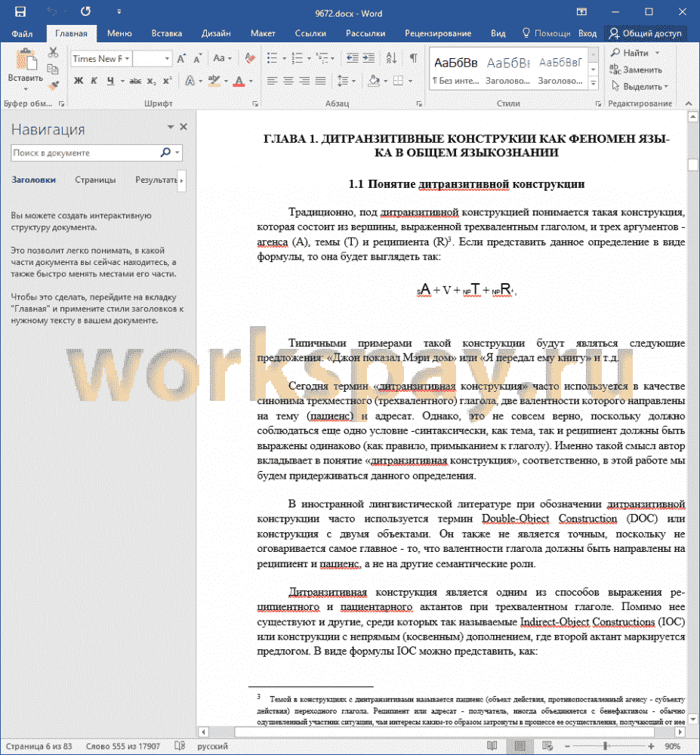
Task: Copy selection with the copy icon
Action: coord(53,69)
